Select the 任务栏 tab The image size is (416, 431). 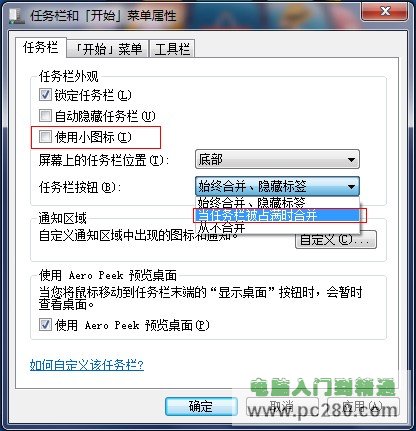pyautogui.click(x=40, y=47)
